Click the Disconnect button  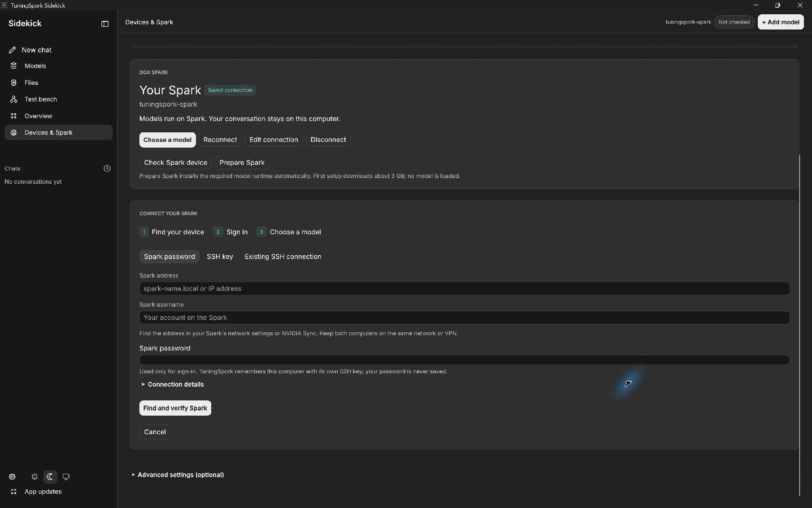328,140
